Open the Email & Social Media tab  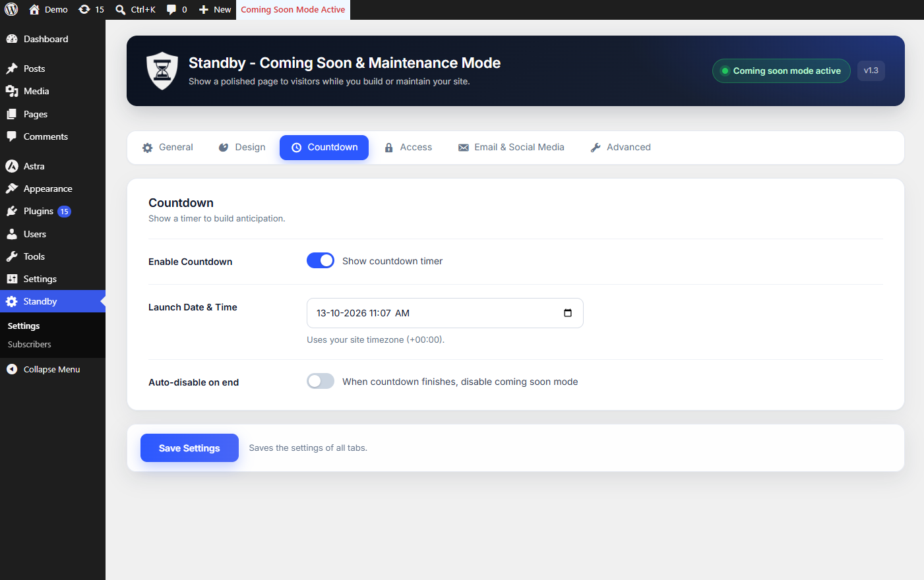click(x=511, y=148)
